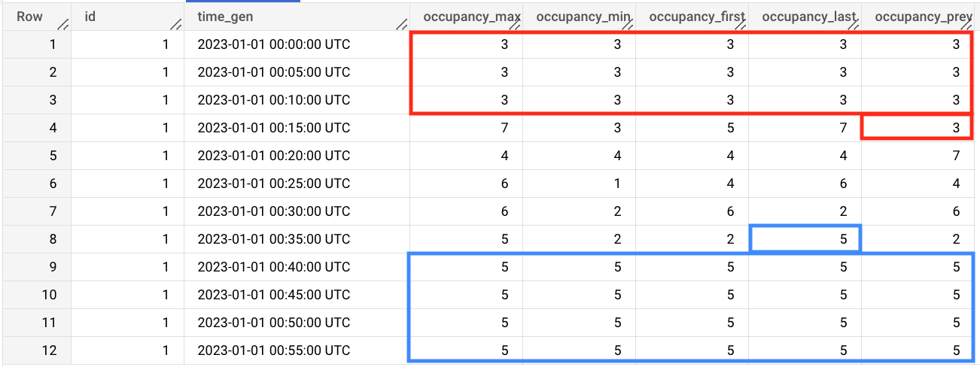
Task: Click the id column header label
Action: tap(90, 17)
